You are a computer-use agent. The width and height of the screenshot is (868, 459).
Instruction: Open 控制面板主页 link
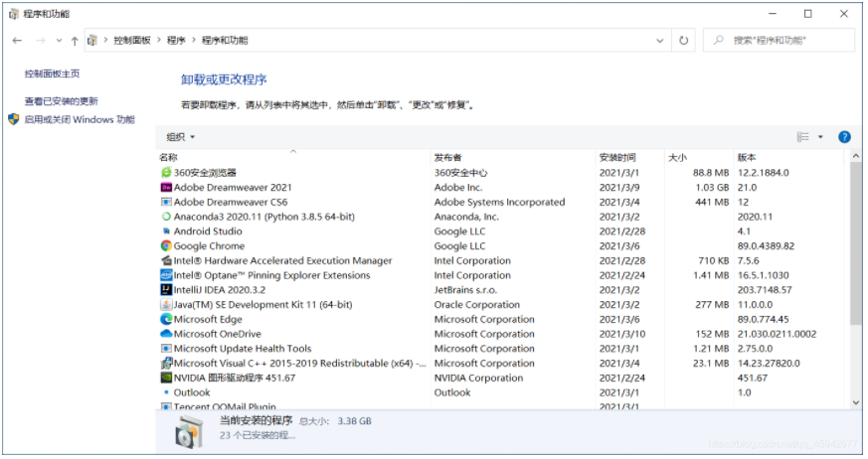[x=52, y=75]
